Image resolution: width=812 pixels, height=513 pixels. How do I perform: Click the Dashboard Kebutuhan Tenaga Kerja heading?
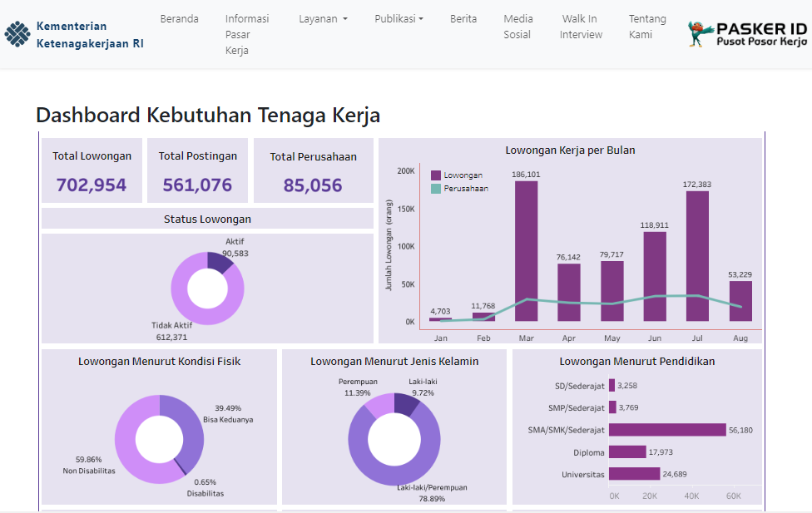click(x=208, y=115)
